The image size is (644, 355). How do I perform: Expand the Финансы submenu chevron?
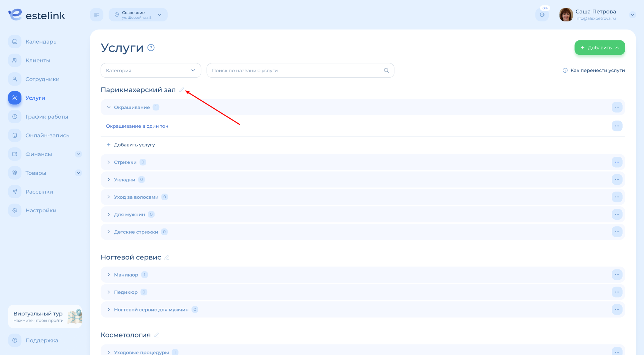point(78,154)
